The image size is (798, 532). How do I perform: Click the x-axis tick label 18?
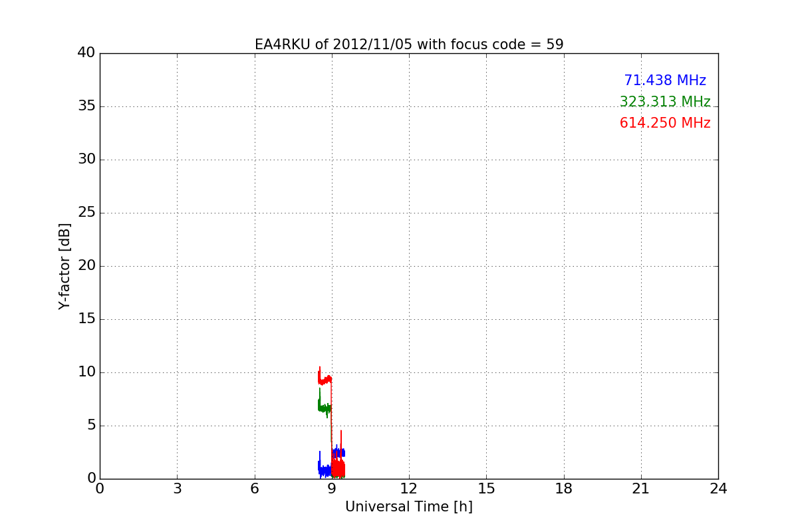[564, 489]
